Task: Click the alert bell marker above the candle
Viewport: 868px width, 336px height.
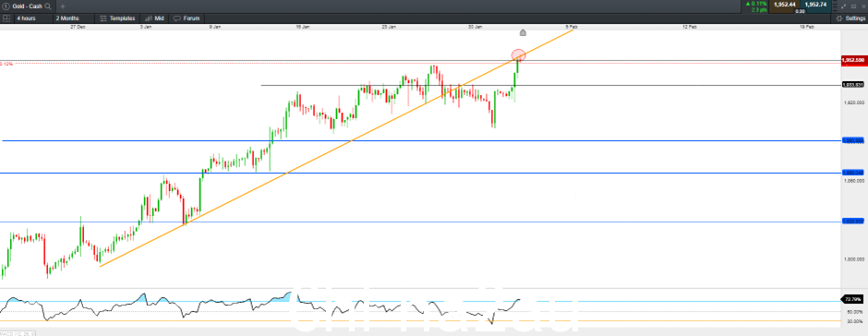Action: click(x=523, y=32)
